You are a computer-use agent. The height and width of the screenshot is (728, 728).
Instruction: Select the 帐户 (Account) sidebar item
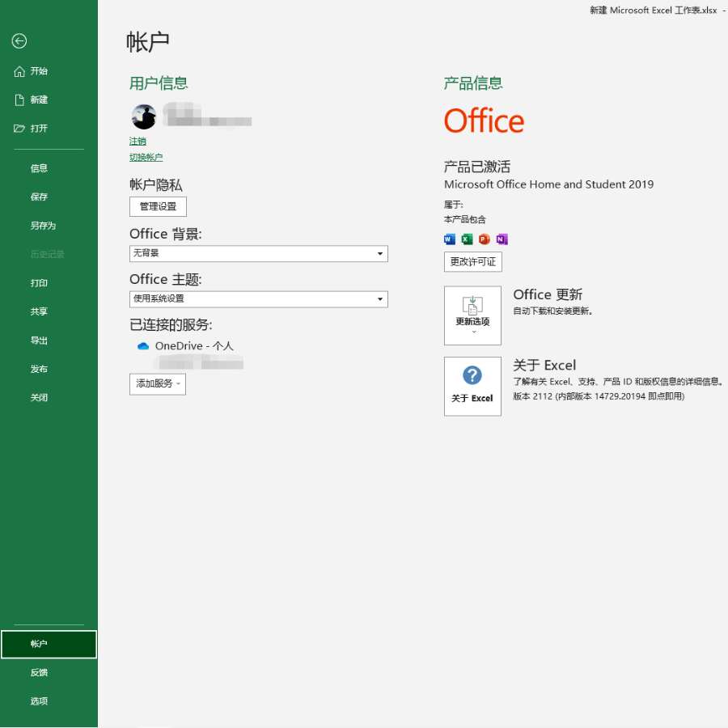(49, 644)
